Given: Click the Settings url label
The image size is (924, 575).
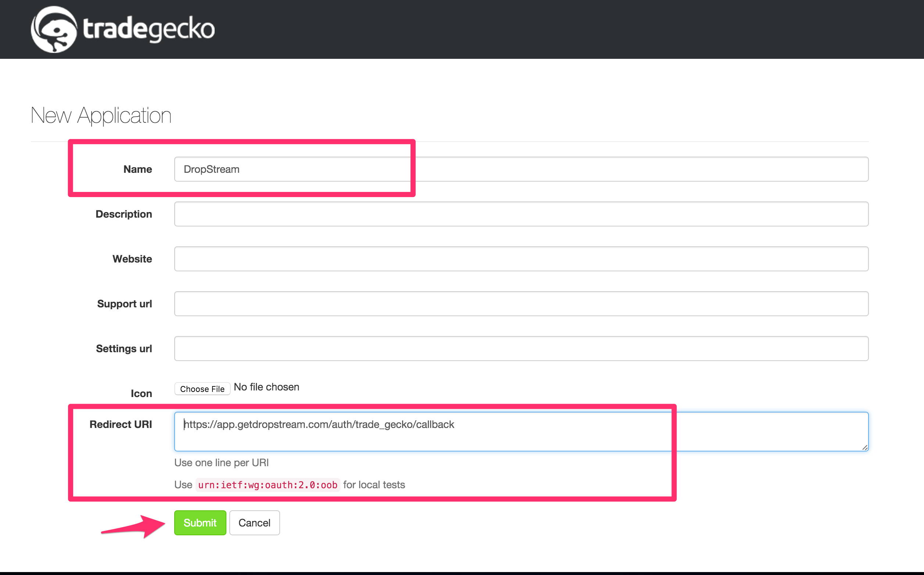Looking at the screenshot, I should [124, 349].
